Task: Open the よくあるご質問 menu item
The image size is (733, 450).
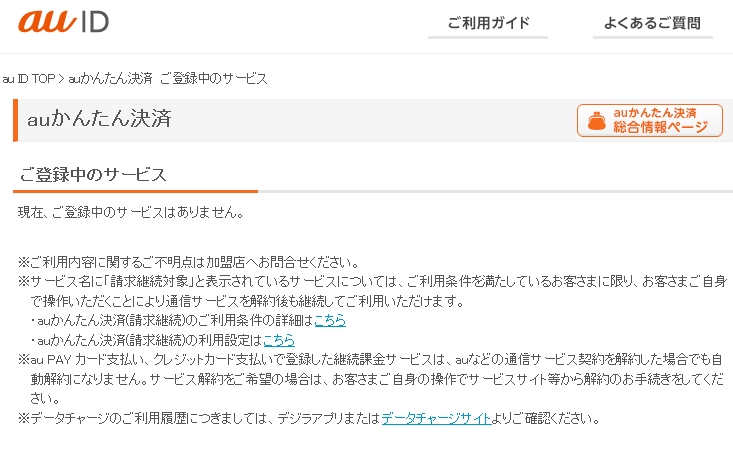Action: [x=652, y=24]
